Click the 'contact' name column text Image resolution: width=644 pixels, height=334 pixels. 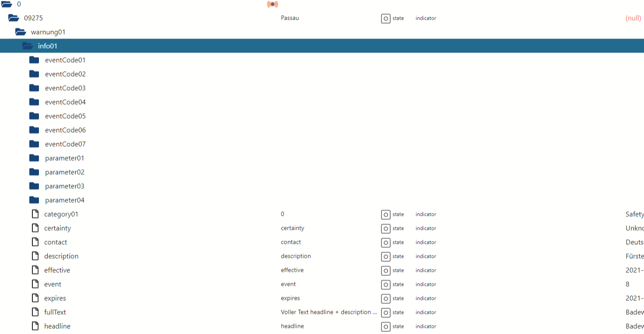click(291, 242)
